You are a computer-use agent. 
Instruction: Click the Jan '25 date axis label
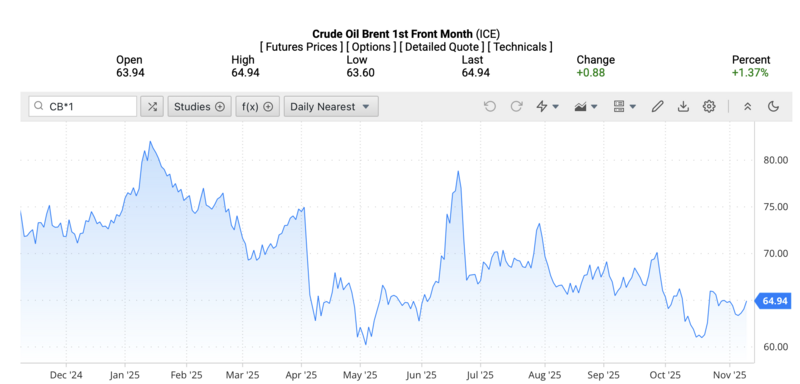(125, 375)
